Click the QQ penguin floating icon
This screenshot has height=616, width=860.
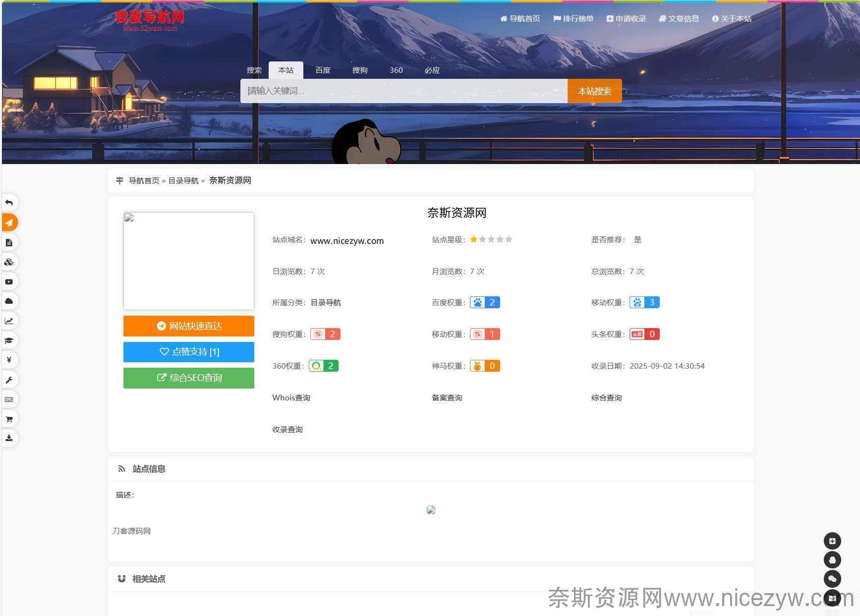point(832,560)
